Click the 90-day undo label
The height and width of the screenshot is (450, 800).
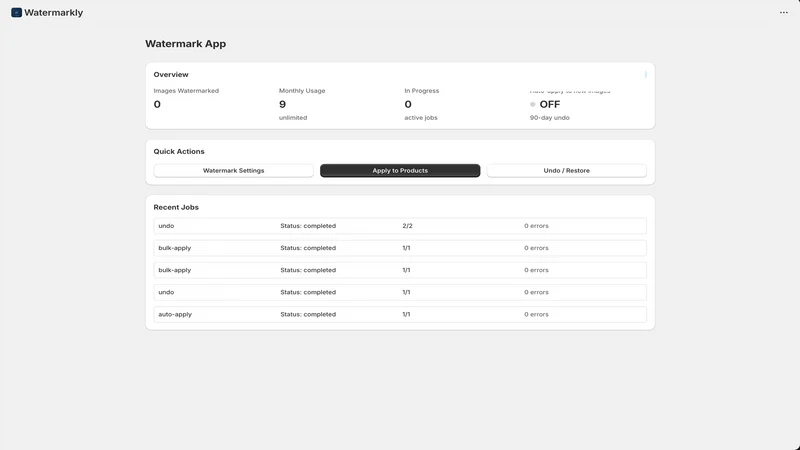point(549,117)
